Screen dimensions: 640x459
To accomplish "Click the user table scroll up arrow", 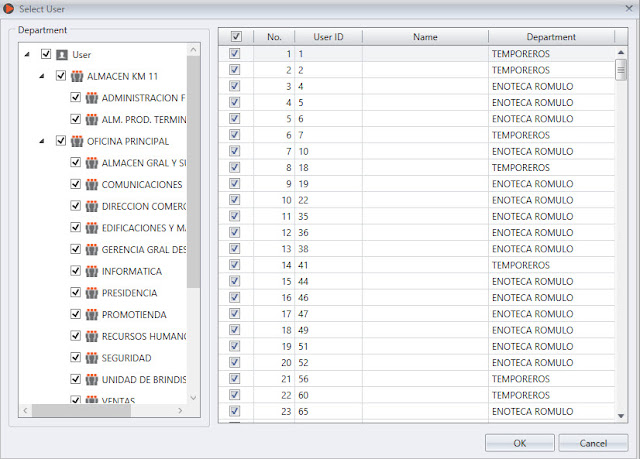I will click(x=621, y=52).
